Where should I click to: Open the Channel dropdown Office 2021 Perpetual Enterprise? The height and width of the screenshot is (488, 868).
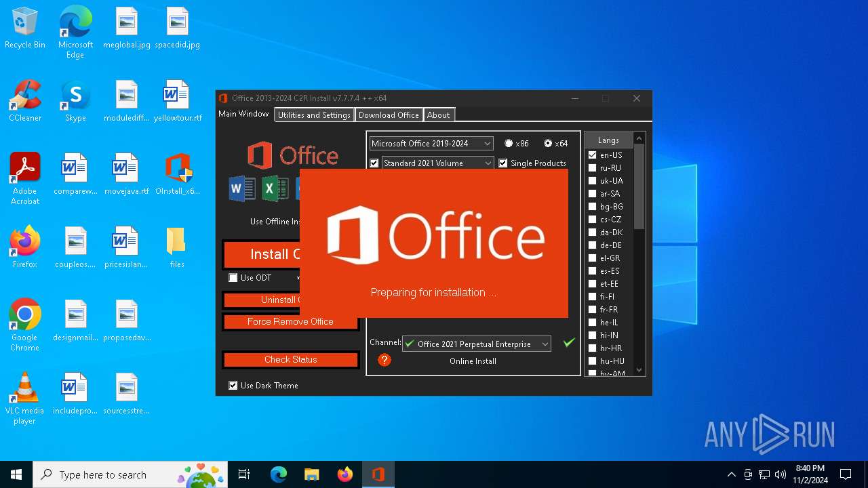coord(477,344)
